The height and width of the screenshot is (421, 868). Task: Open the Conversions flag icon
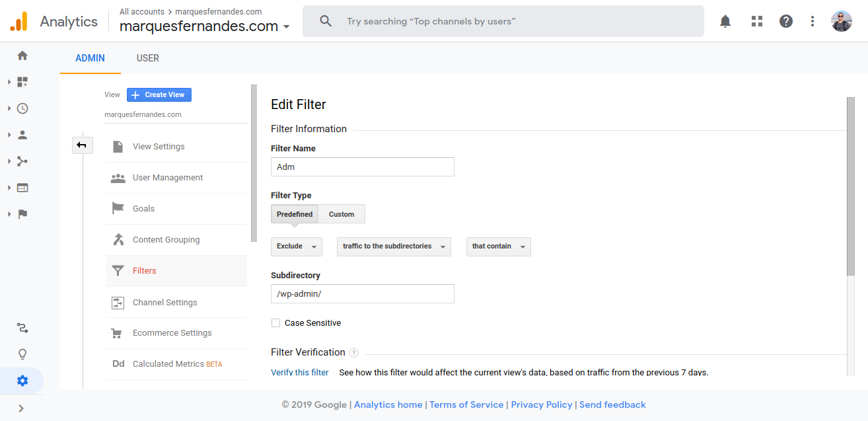(x=22, y=214)
